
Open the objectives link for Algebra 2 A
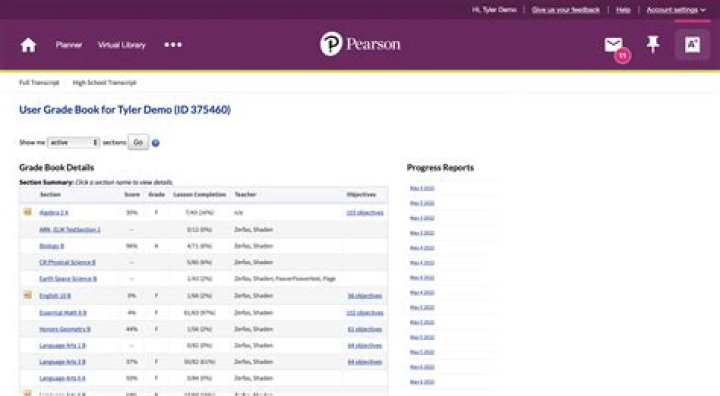click(365, 213)
